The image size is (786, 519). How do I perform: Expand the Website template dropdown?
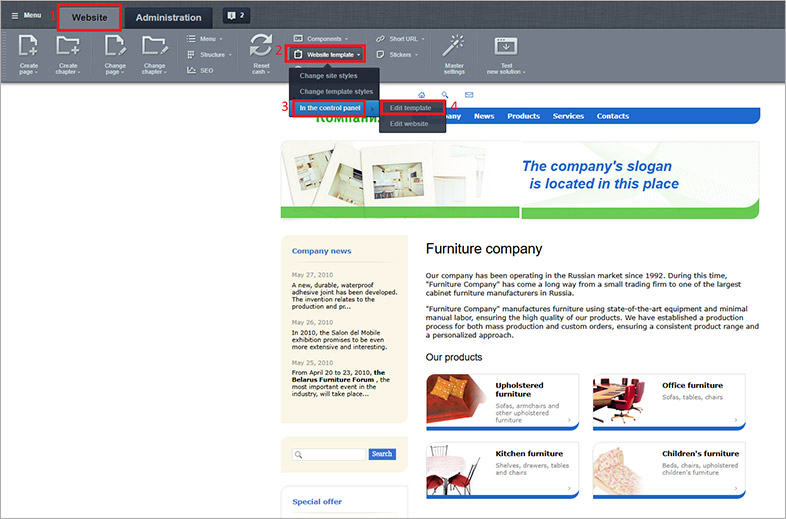click(x=328, y=54)
